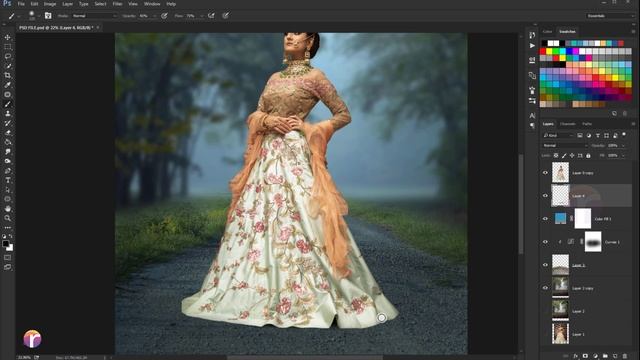Image resolution: width=640 pixels, height=360 pixels.
Task: Select the Path Selection tool
Action: (7, 190)
